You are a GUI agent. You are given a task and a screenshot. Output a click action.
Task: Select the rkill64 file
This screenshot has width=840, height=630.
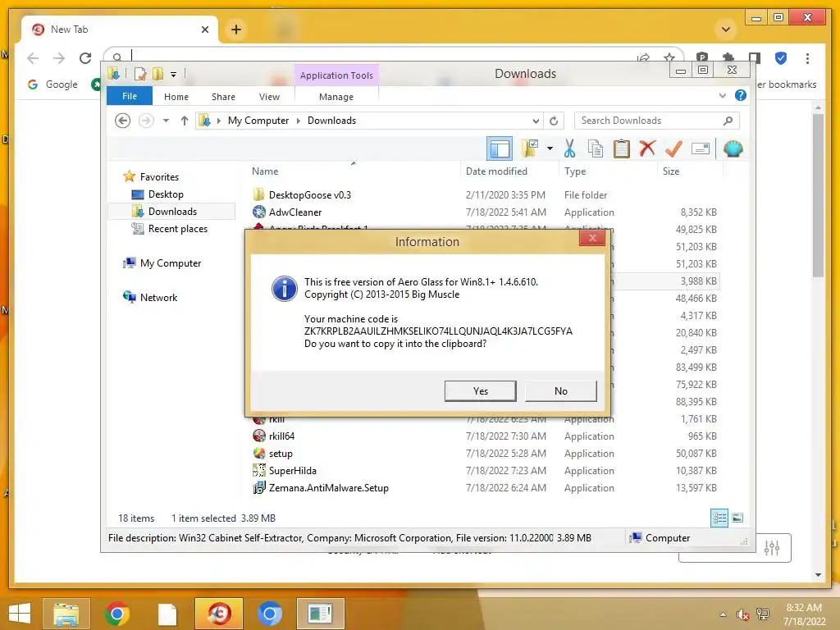pos(281,436)
